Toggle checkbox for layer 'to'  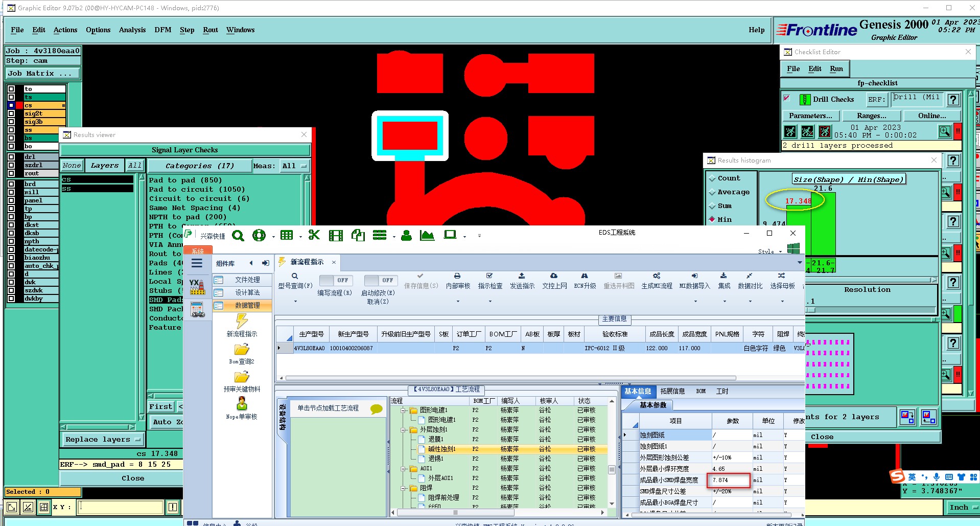pos(11,89)
